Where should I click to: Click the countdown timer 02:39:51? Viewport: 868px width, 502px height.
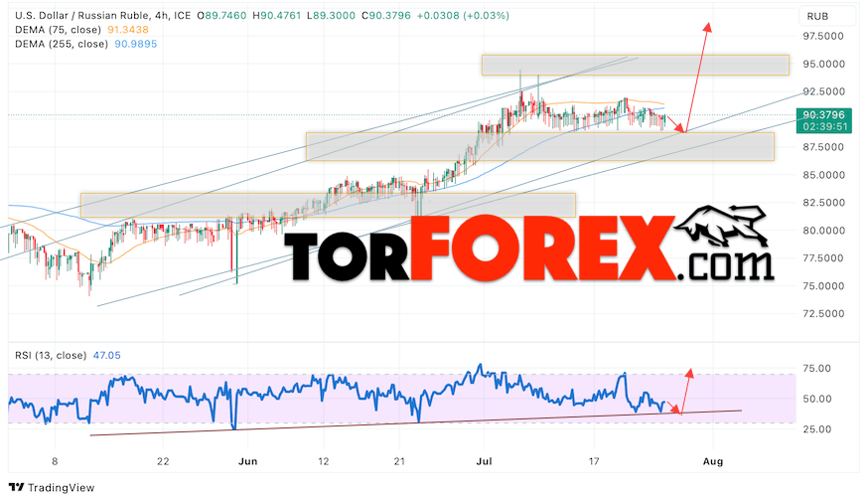tap(825, 127)
